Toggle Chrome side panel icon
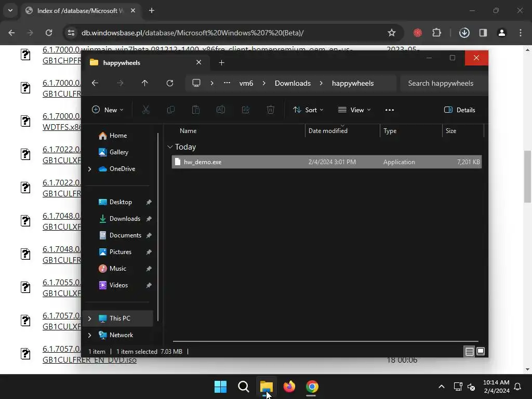The width and height of the screenshot is (532, 399). 483,33
